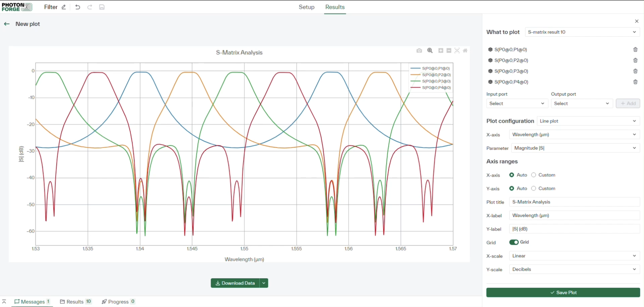This screenshot has width=644, height=307.
Task: Open the Messages tab at the bottom
Action: [x=32, y=301]
